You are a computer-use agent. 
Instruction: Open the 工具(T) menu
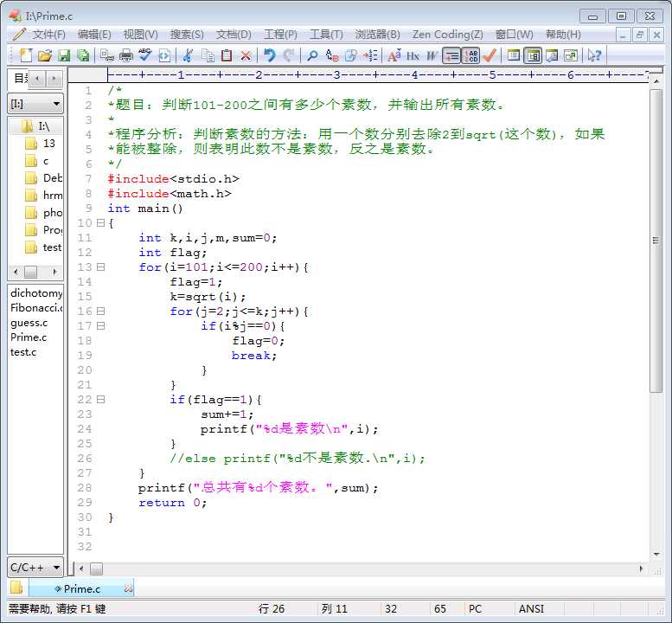(326, 35)
